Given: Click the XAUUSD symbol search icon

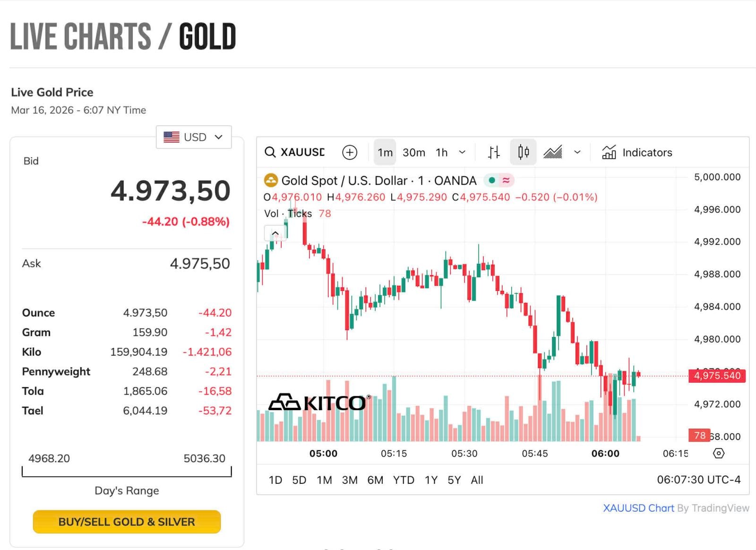Looking at the screenshot, I should pos(270,152).
